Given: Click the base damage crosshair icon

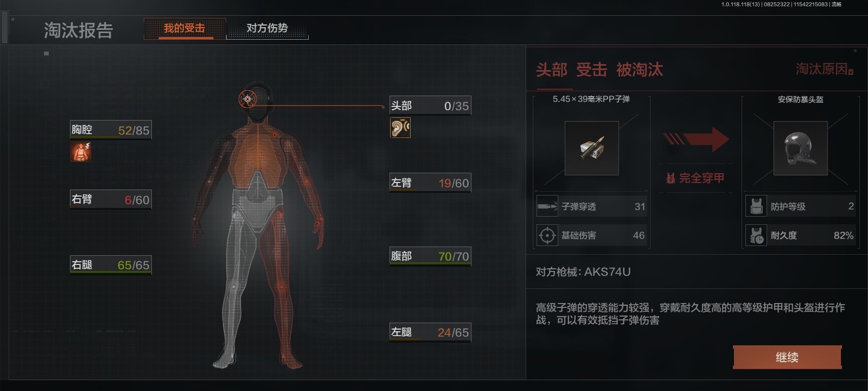Looking at the screenshot, I should 547,235.
